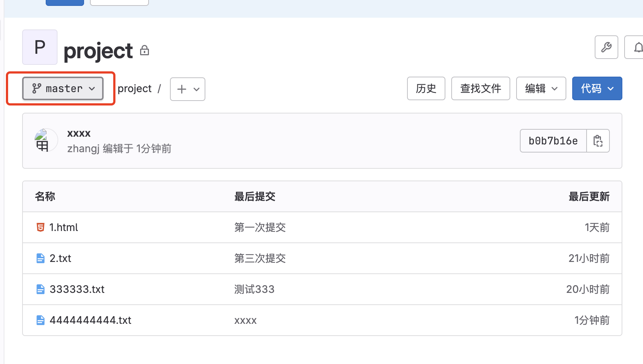Click the 查找文件 button
The height and width of the screenshot is (364, 643).
tap(480, 88)
